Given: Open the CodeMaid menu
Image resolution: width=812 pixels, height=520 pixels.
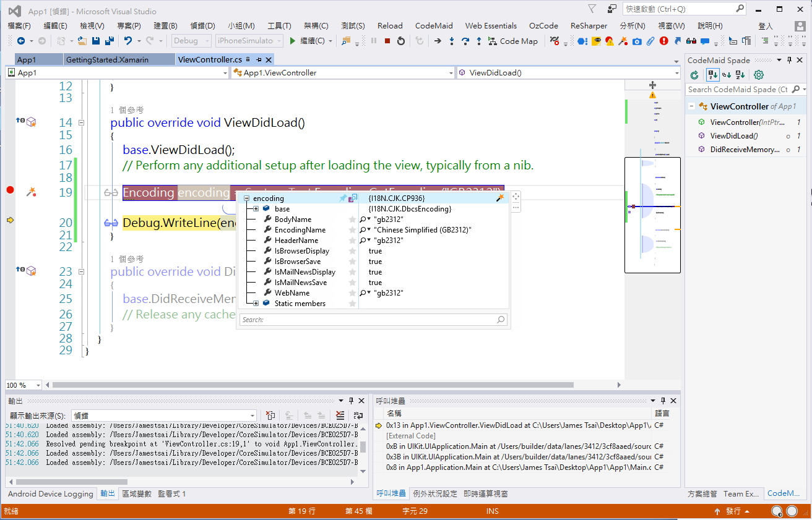Looking at the screenshot, I should coord(434,25).
